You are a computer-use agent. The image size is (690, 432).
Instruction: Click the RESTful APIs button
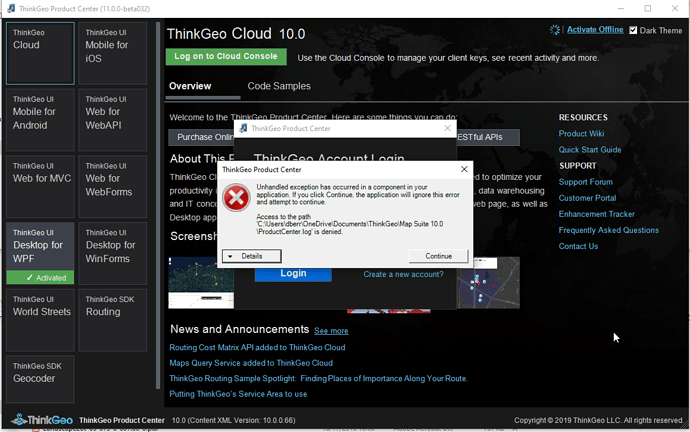[488, 137]
